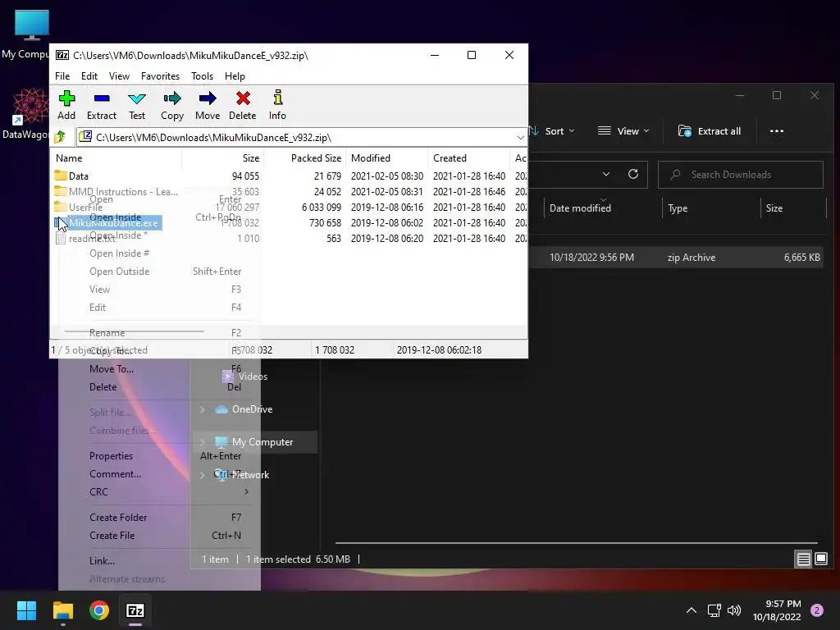Select the Data folder icon in archive
This screenshot has width=840, height=630.
[61, 176]
